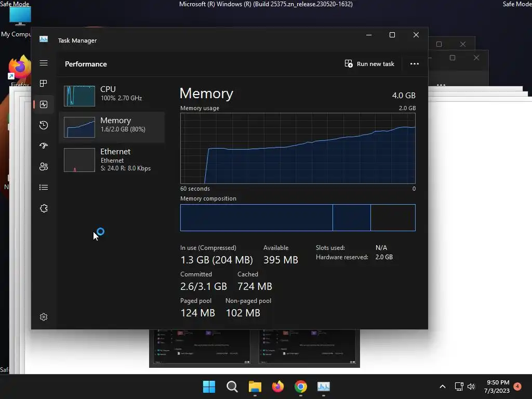Click the left File Explorer preview thumbnail

[x=201, y=347]
